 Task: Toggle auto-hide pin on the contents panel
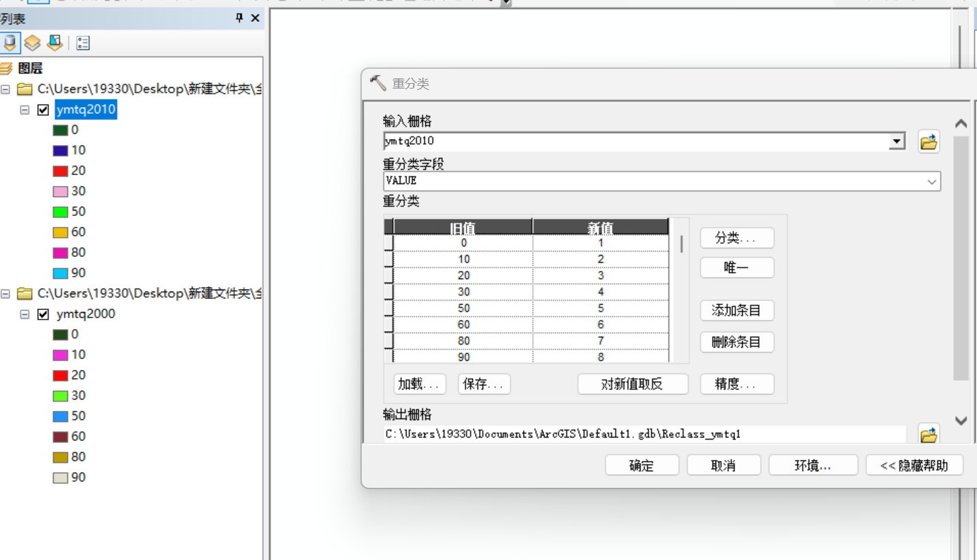pyautogui.click(x=239, y=18)
